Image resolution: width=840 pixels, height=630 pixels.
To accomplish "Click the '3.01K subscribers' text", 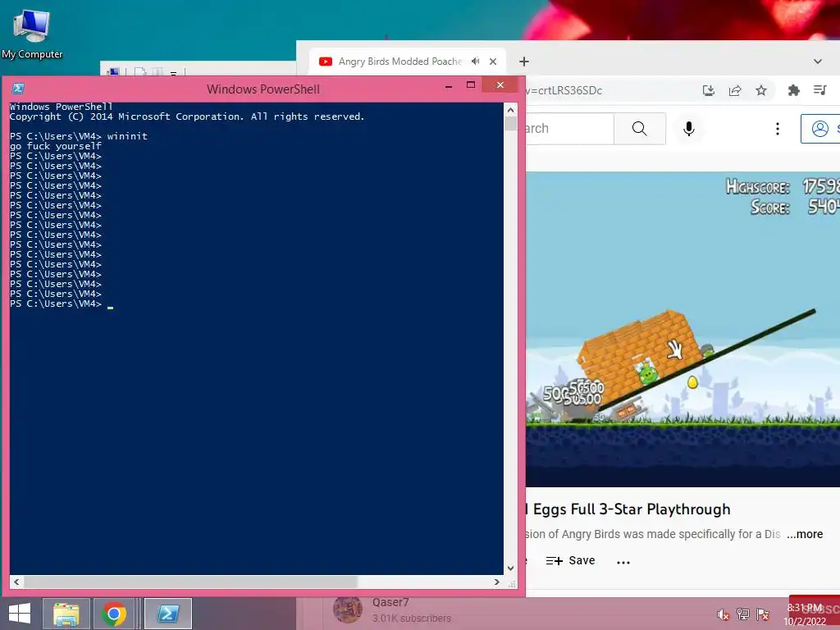I will click(412, 619).
